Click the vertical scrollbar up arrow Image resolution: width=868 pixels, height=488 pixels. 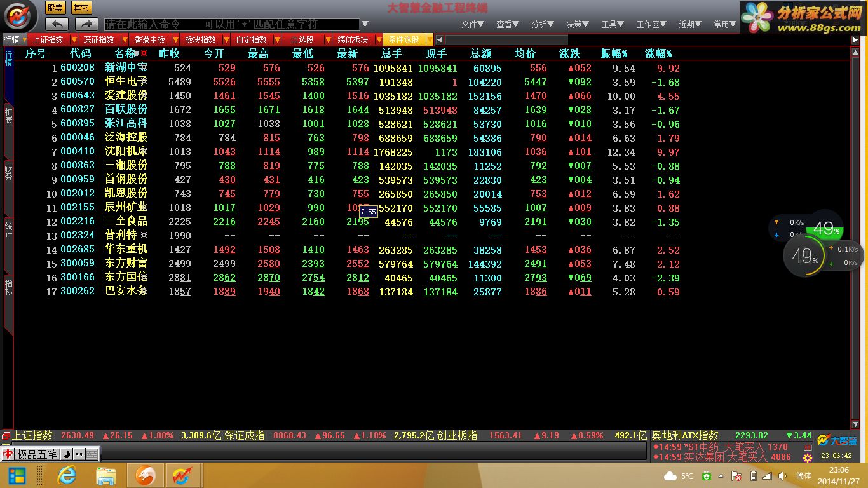tap(855, 52)
